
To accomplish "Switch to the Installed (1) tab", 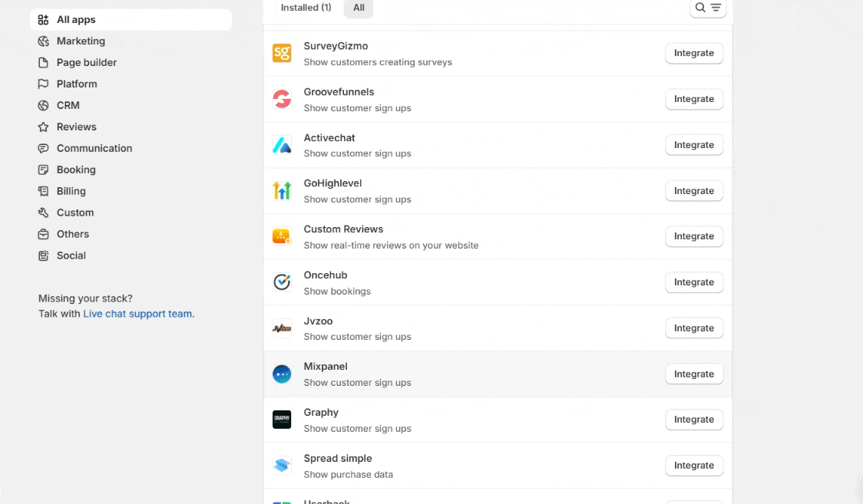I will tap(306, 8).
